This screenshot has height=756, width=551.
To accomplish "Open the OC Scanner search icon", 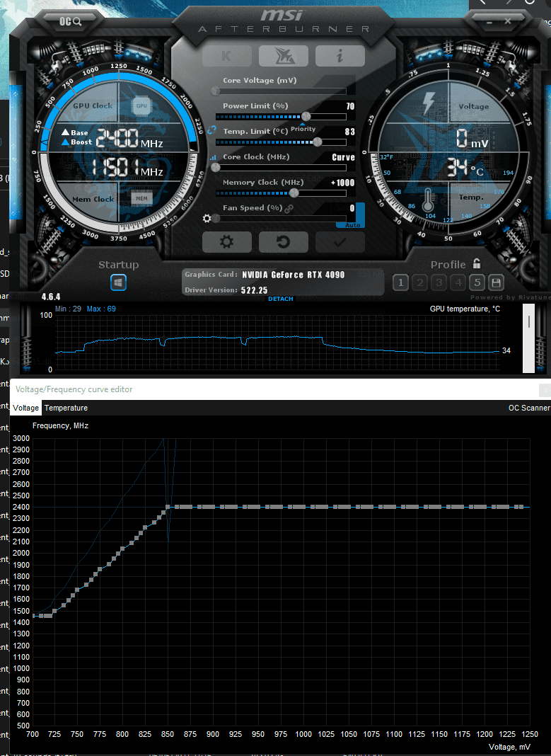I will tap(71, 22).
